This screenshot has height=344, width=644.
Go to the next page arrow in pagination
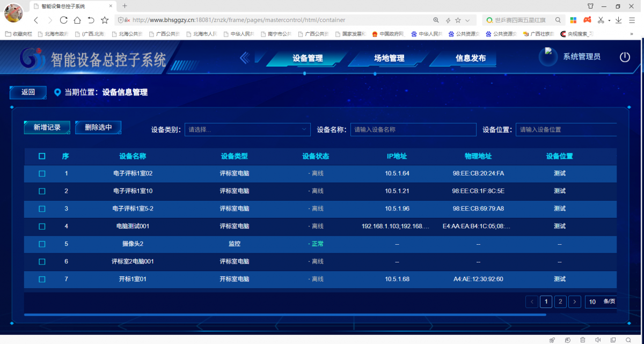(574, 302)
